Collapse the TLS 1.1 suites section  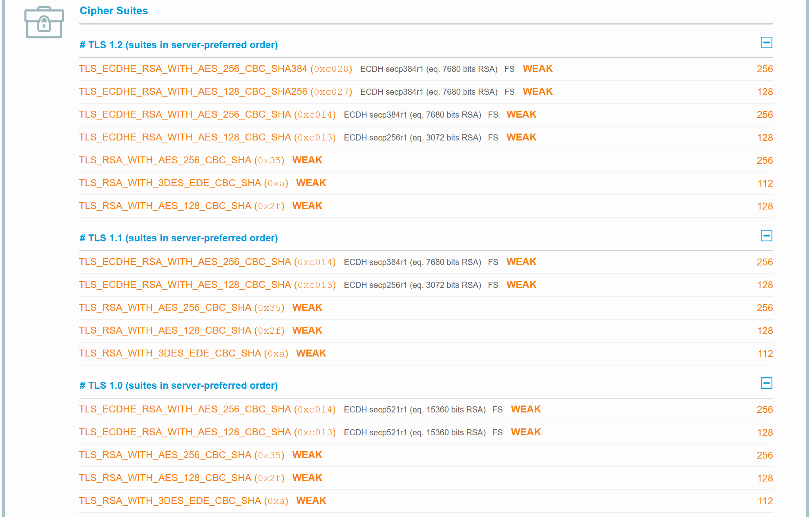click(766, 236)
